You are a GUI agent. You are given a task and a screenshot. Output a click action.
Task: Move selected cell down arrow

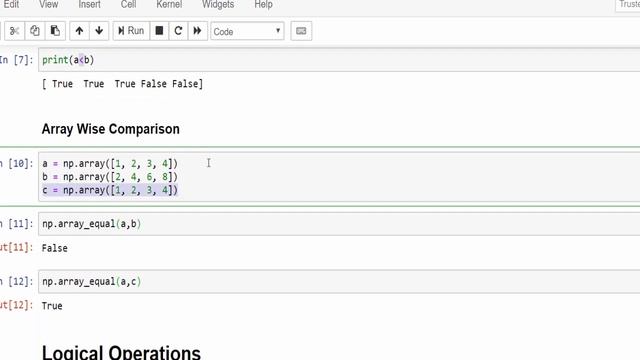[99, 31]
